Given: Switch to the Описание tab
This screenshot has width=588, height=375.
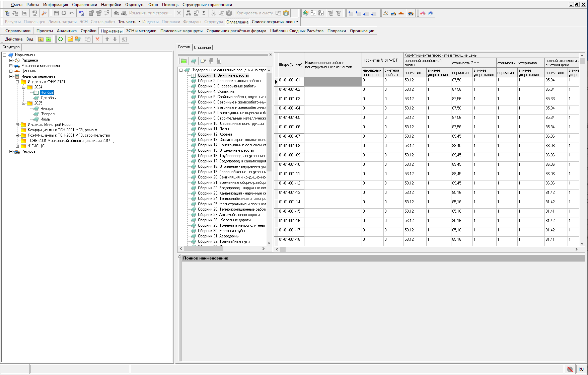Looking at the screenshot, I should [x=202, y=48].
